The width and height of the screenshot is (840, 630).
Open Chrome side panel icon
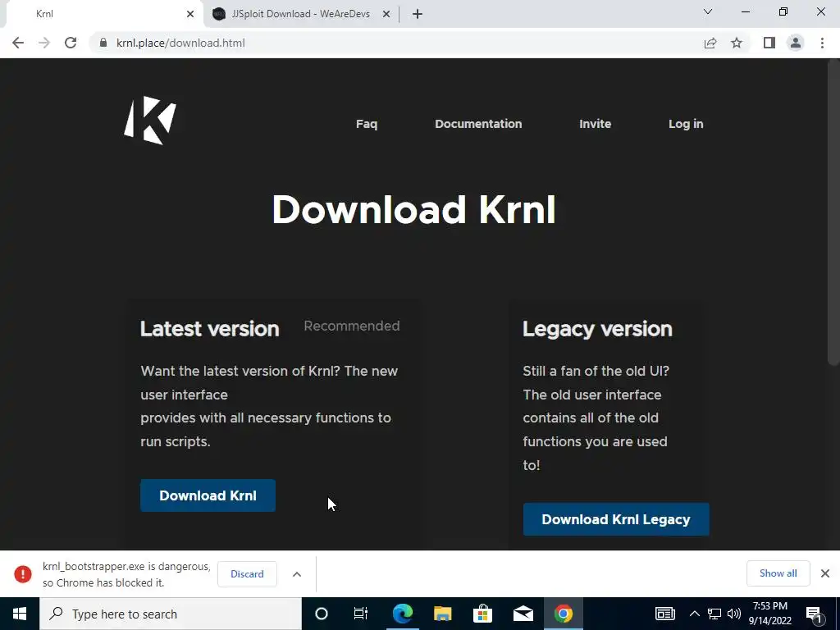(769, 43)
